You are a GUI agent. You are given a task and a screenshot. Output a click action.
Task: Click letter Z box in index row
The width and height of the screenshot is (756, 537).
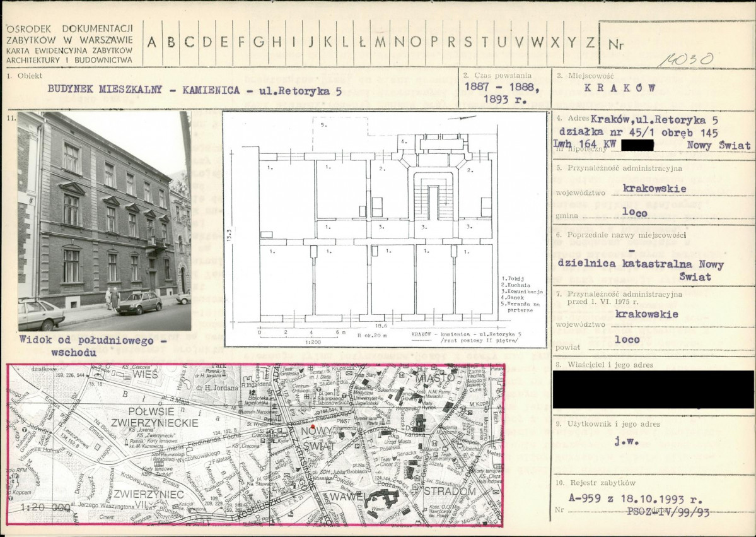pos(590,42)
